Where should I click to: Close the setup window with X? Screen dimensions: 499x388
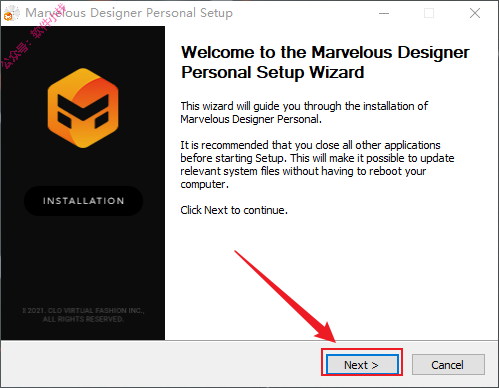(x=475, y=14)
